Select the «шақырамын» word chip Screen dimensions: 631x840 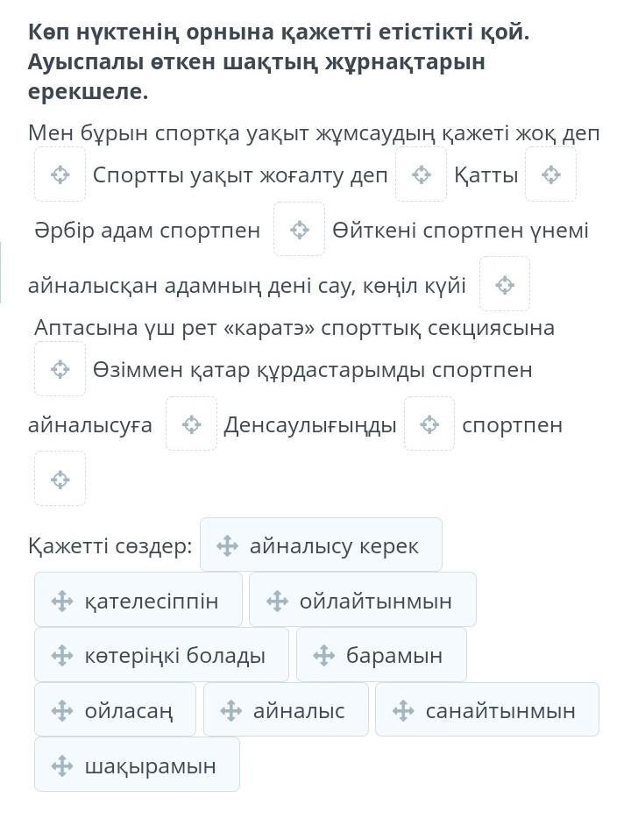137,765
